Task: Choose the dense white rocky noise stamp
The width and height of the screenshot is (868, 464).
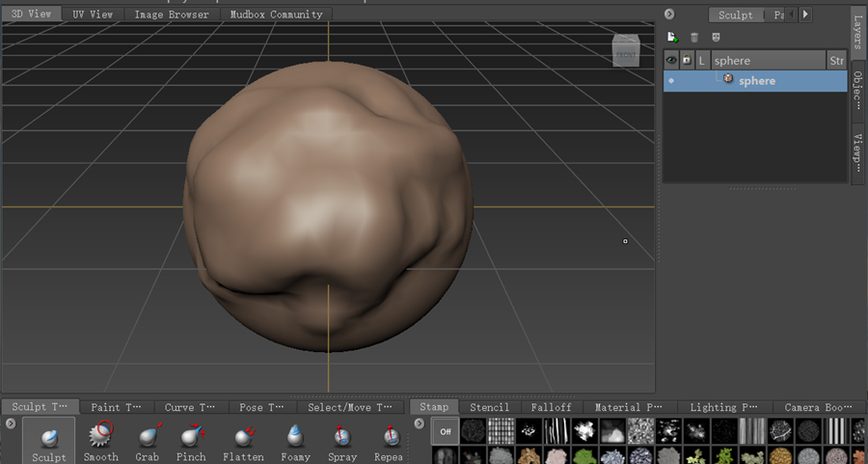Action: [x=640, y=431]
